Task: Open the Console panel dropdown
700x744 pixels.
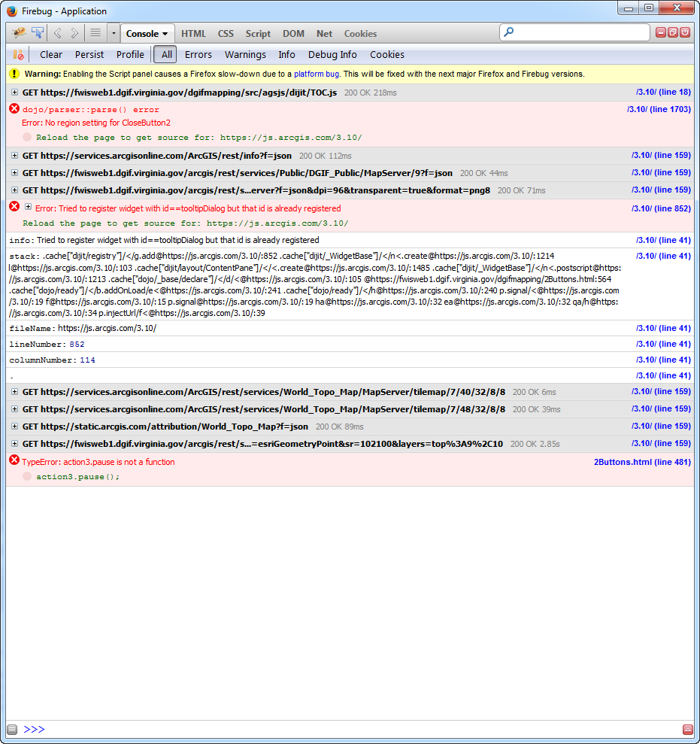Action: point(147,34)
